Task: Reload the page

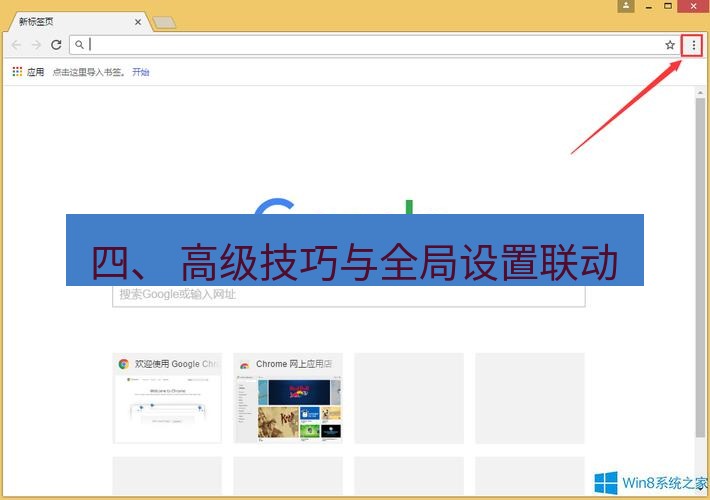Action: [56, 45]
